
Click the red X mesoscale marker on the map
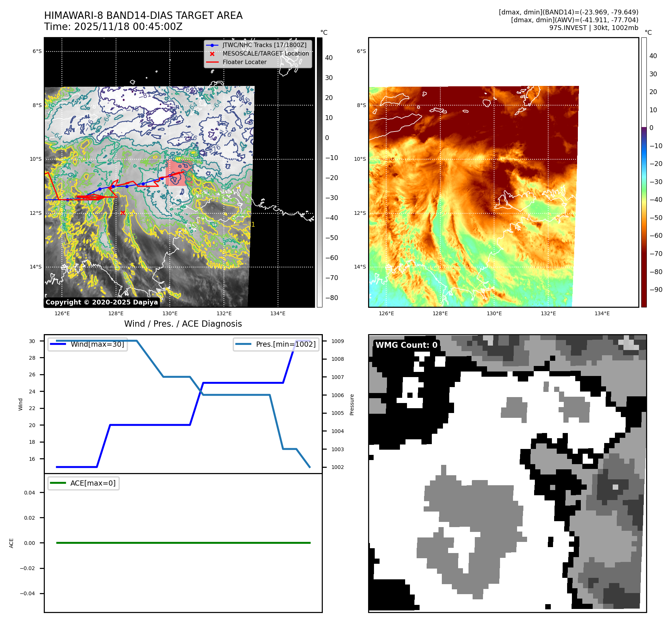tap(123, 213)
